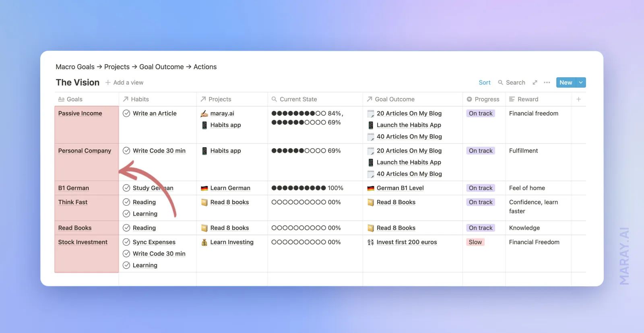The image size is (644, 333).
Task: Click the plus icon next to Add a view
Action: pos(108,83)
